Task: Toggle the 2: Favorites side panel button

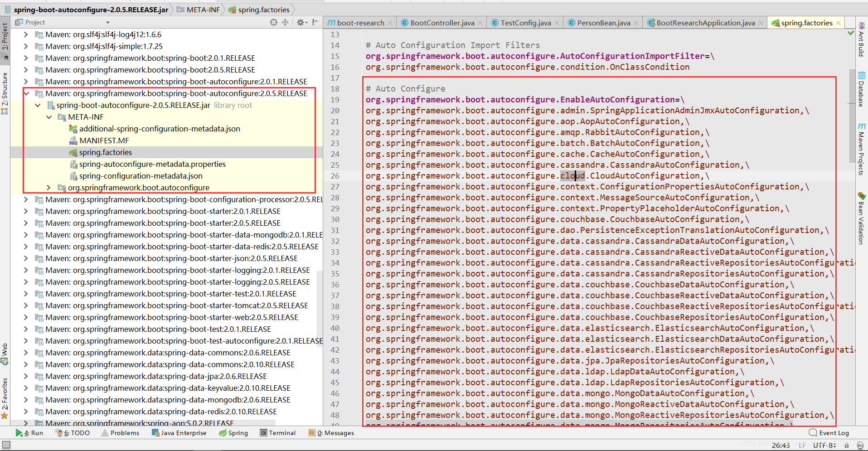Action: tap(5, 398)
